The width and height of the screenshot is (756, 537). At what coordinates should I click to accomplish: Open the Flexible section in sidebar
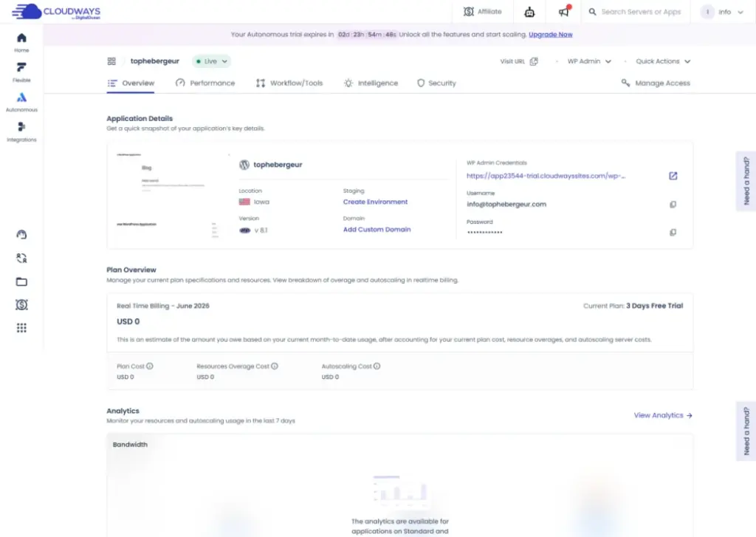point(21,72)
